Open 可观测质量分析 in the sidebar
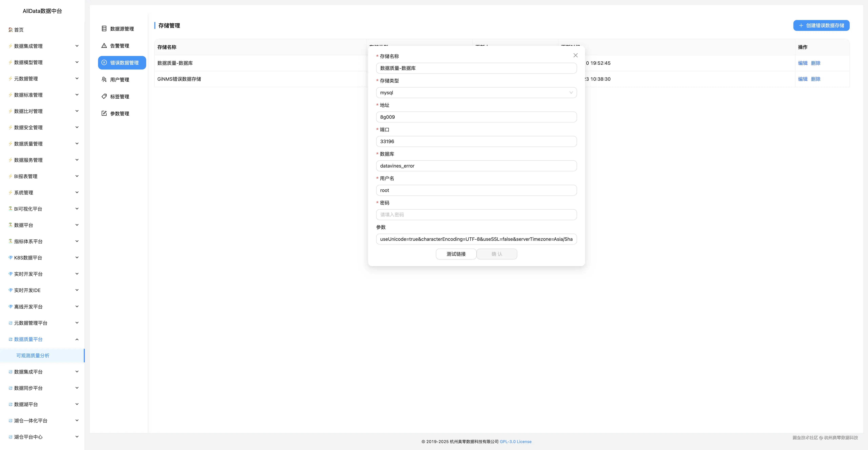 point(33,355)
